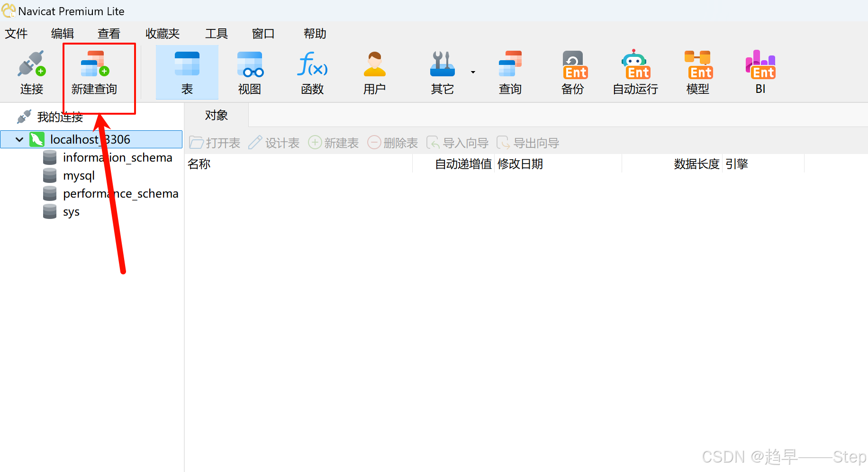868x472 pixels.
Task: Open the User (用户) management icon
Action: click(374, 73)
